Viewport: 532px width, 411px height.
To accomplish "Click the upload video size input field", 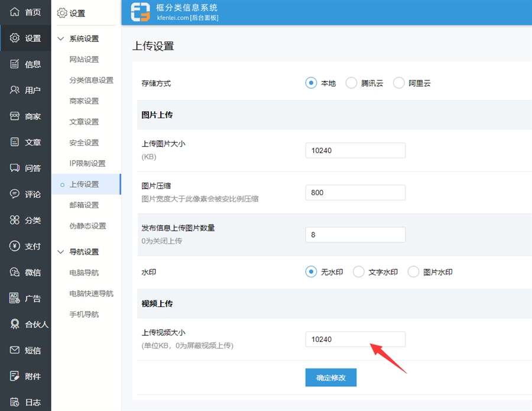I will [355, 339].
